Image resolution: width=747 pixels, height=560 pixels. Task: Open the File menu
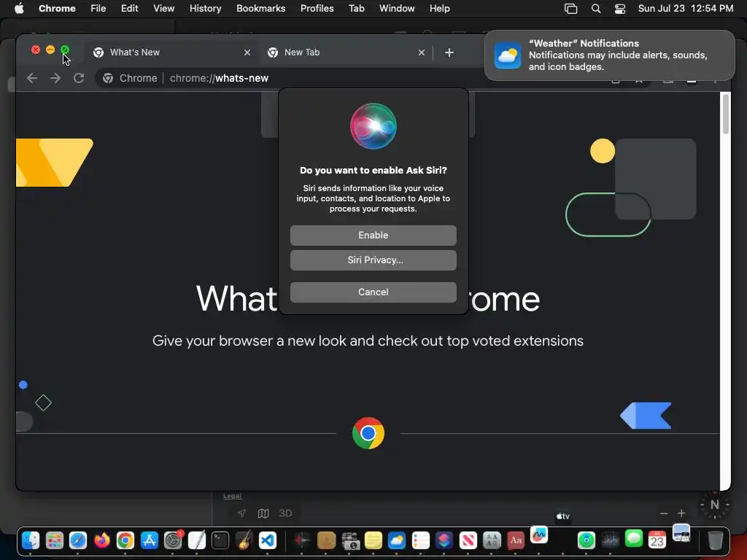(x=98, y=9)
